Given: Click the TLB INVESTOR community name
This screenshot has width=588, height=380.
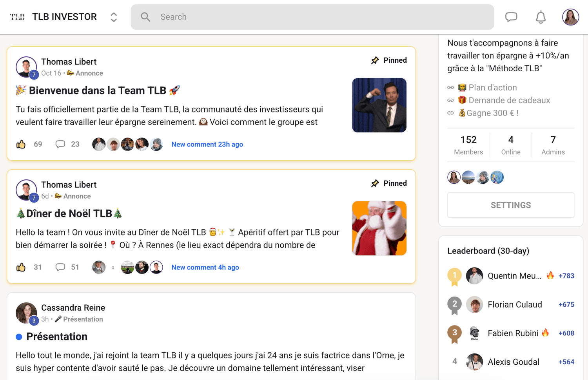Looking at the screenshot, I should 64,17.
